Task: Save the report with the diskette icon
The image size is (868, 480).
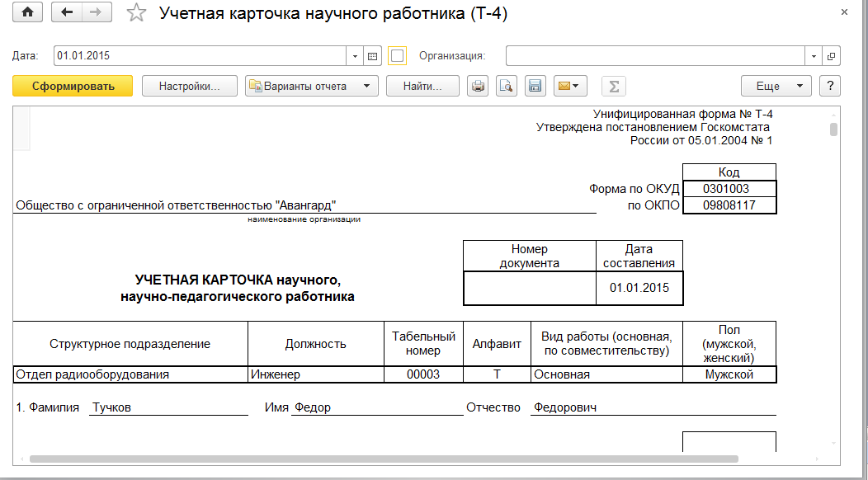Action: [x=535, y=86]
